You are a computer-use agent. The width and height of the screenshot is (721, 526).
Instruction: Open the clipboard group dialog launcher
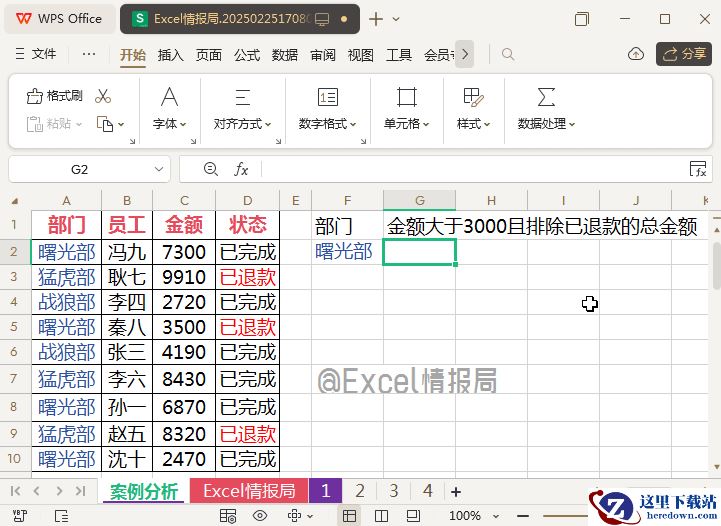[132, 142]
